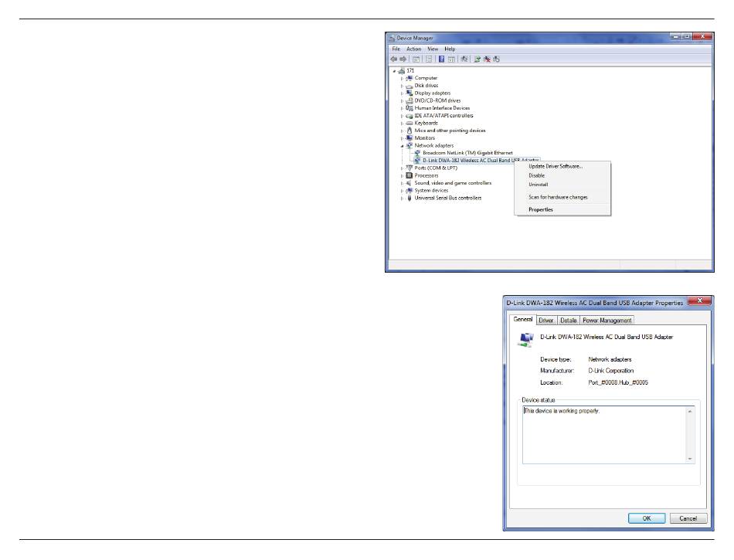The width and height of the screenshot is (734, 560).
Task: Expand the Display adapters node
Action: tap(402, 93)
